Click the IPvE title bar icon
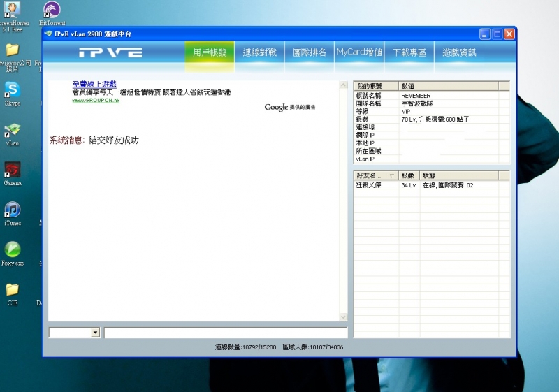 48,34
